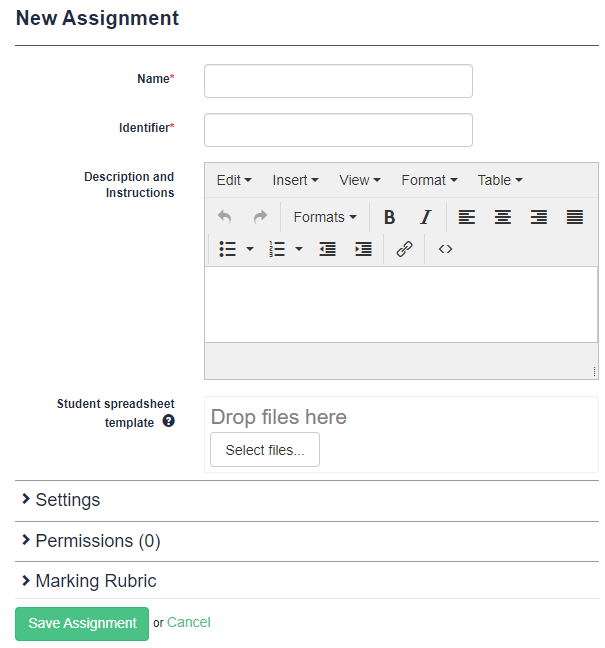Image resolution: width=605 pixels, height=648 pixels.
Task: Click into the Name input field
Action: coord(338,81)
